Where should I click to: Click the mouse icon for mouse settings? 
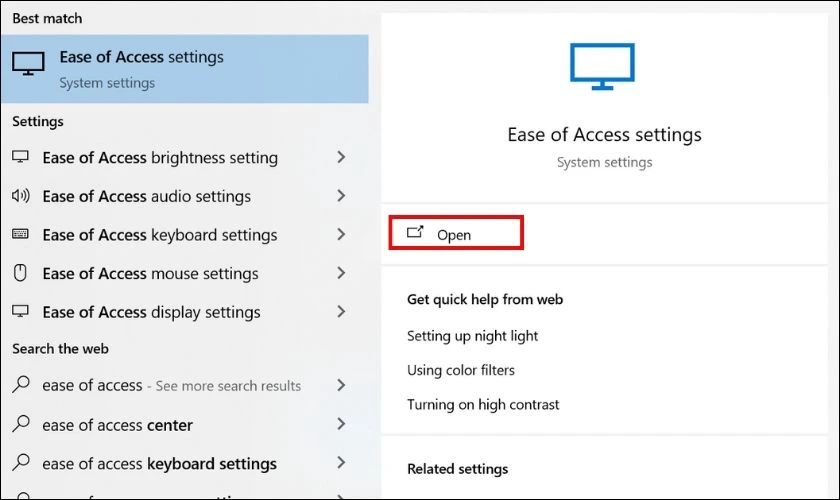(20, 273)
